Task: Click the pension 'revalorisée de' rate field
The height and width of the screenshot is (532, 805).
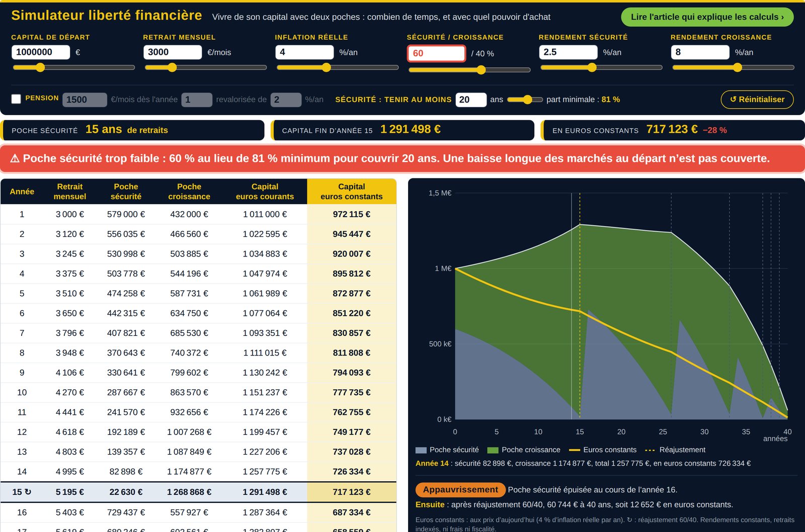Action: pyautogui.click(x=286, y=100)
